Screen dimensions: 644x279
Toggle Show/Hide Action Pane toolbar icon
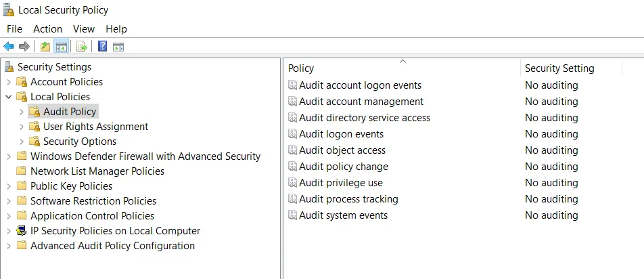[118, 47]
